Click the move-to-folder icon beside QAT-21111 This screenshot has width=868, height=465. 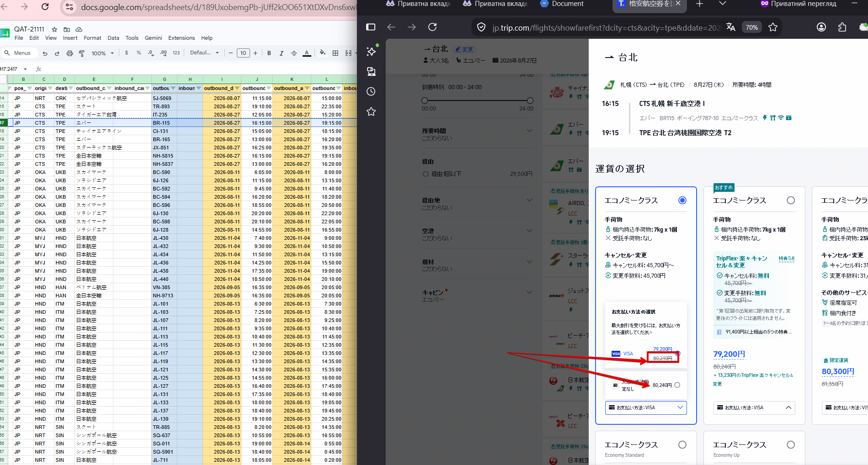[x=67, y=29]
